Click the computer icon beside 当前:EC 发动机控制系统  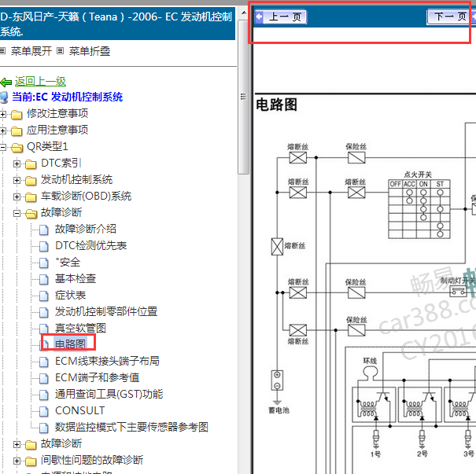(x=4, y=97)
